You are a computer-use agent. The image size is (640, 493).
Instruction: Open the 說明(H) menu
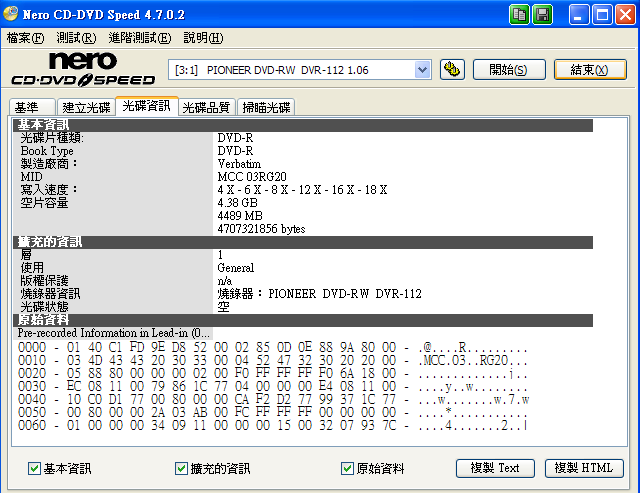[203, 38]
